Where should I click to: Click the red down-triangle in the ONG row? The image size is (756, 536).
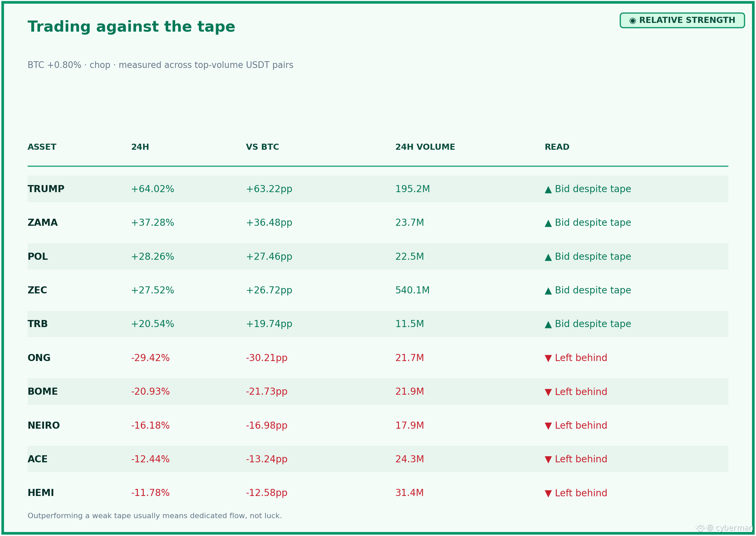pyautogui.click(x=548, y=358)
